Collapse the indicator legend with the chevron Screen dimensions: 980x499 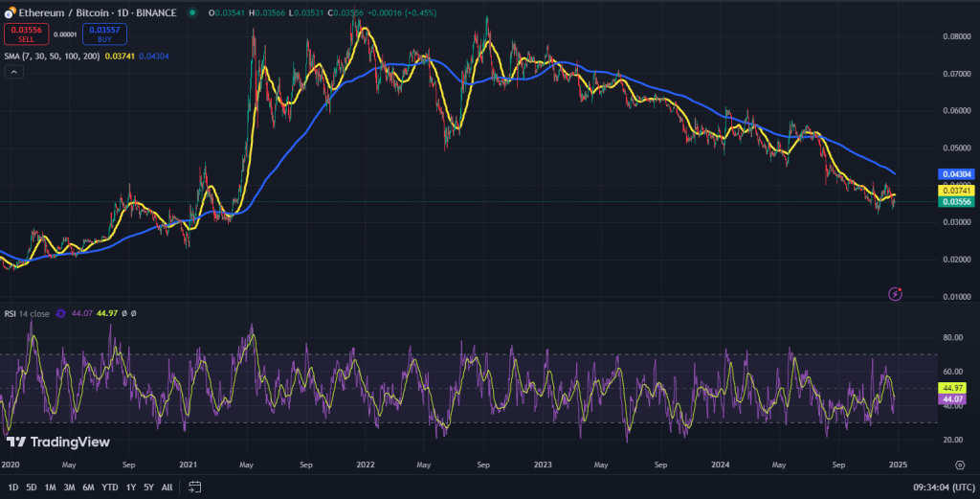coord(13,72)
